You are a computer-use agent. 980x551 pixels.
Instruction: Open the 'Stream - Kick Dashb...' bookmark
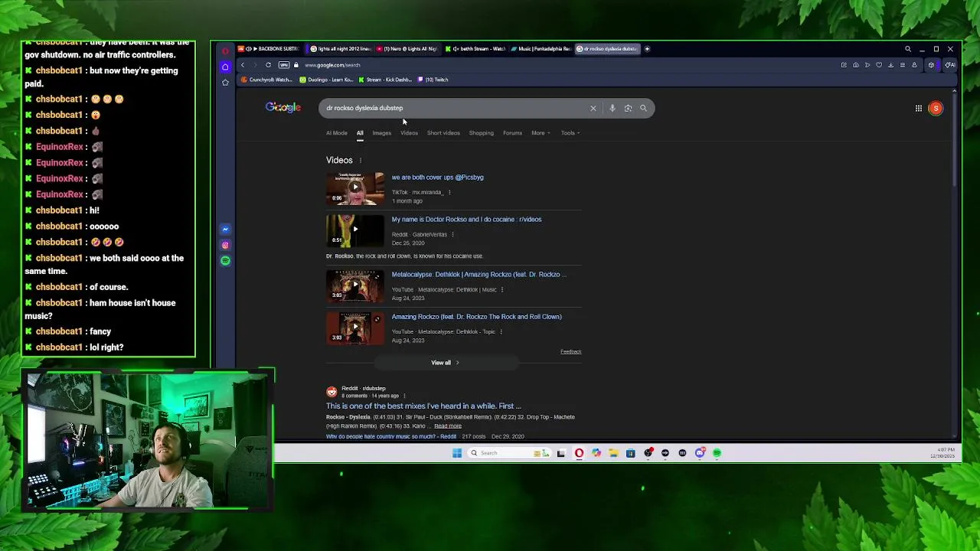[x=384, y=80]
